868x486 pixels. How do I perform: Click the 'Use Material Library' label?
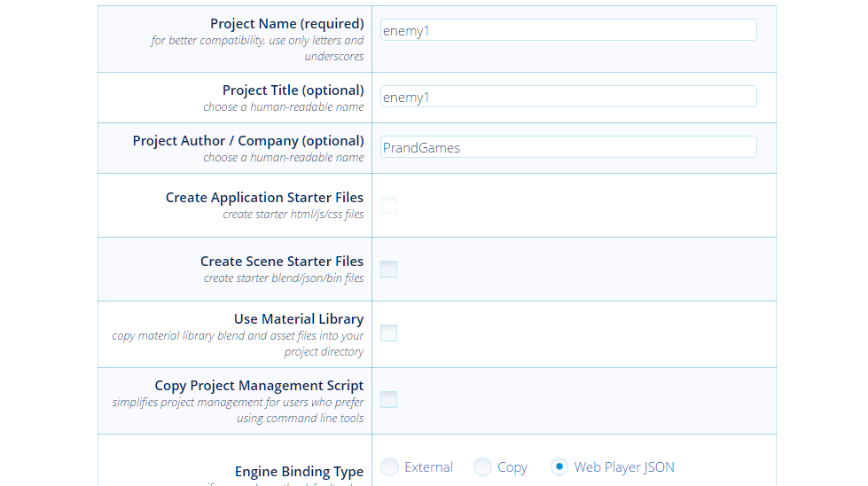coord(299,319)
